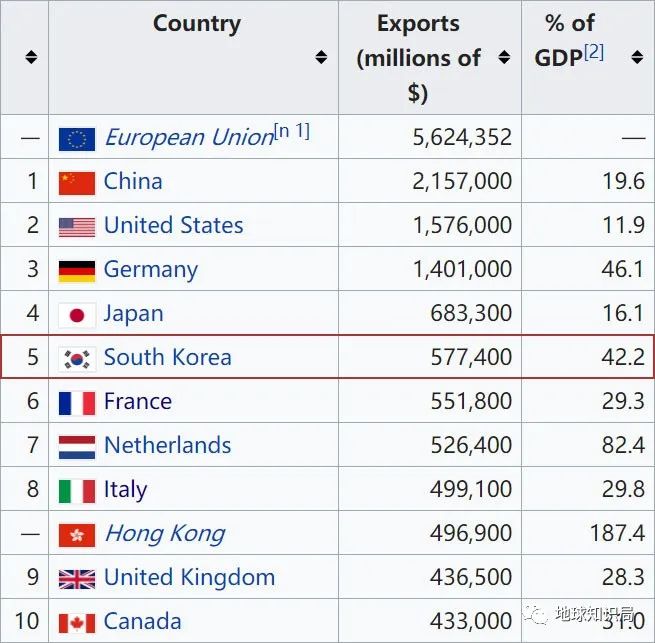This screenshot has width=655, height=643.
Task: Click the Netherlands flag icon
Action: click(x=77, y=447)
